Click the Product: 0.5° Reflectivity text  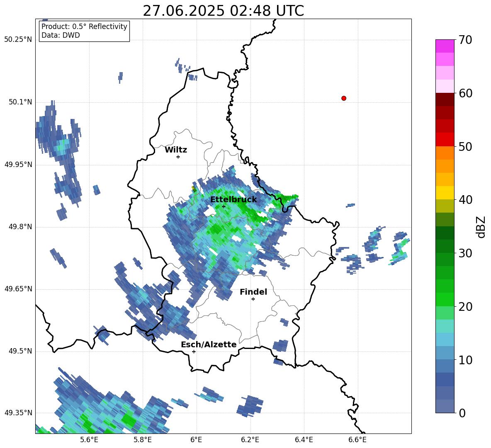tap(84, 27)
